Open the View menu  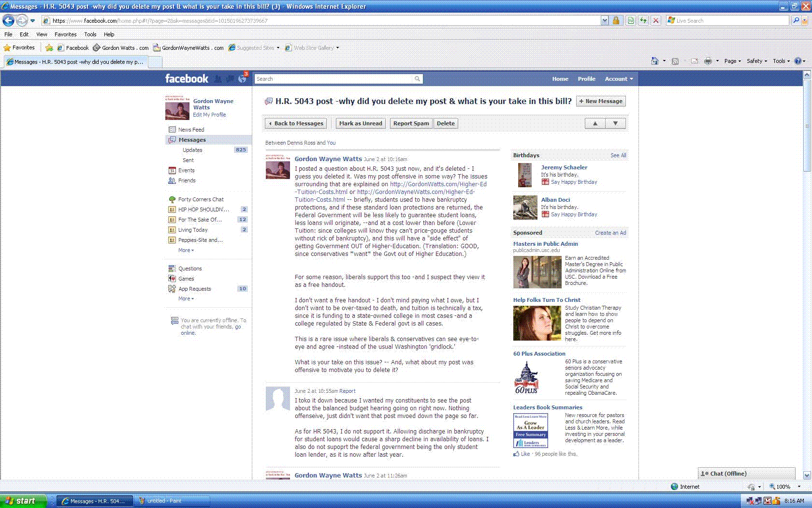42,34
